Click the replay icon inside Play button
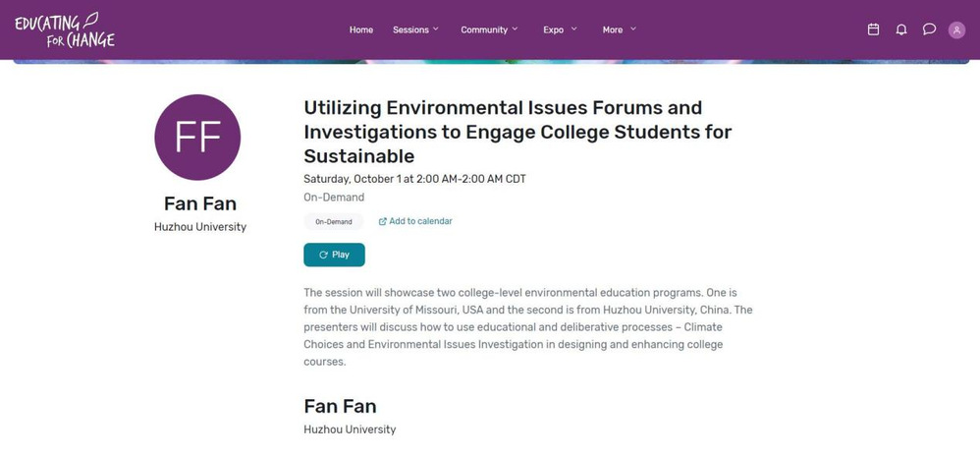Screen dimensions: 980x458 [x=323, y=255]
